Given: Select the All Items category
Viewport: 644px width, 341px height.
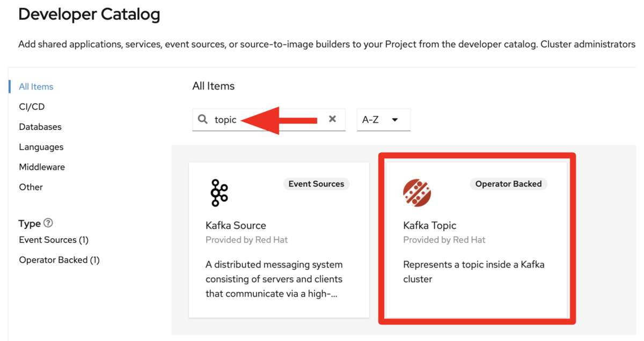Looking at the screenshot, I should [x=36, y=86].
